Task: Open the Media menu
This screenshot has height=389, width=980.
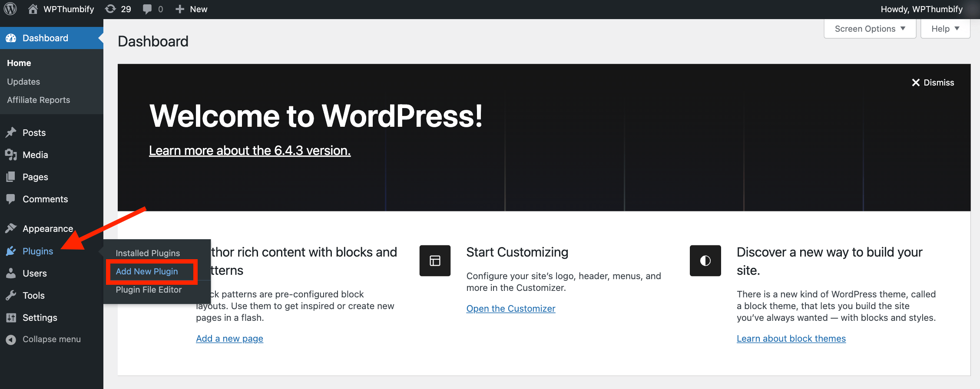Action: click(x=35, y=155)
